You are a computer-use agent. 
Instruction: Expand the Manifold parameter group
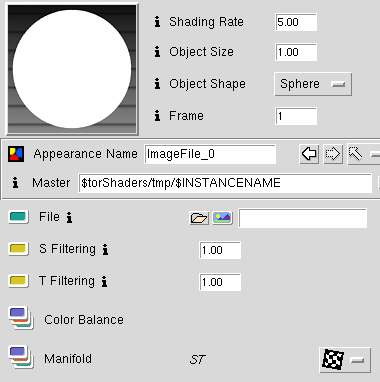click(21, 357)
